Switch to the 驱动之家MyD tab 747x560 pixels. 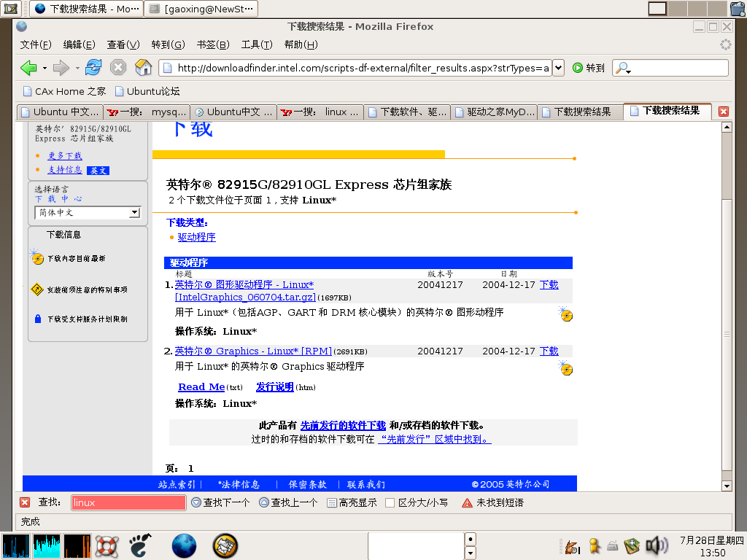click(495, 112)
